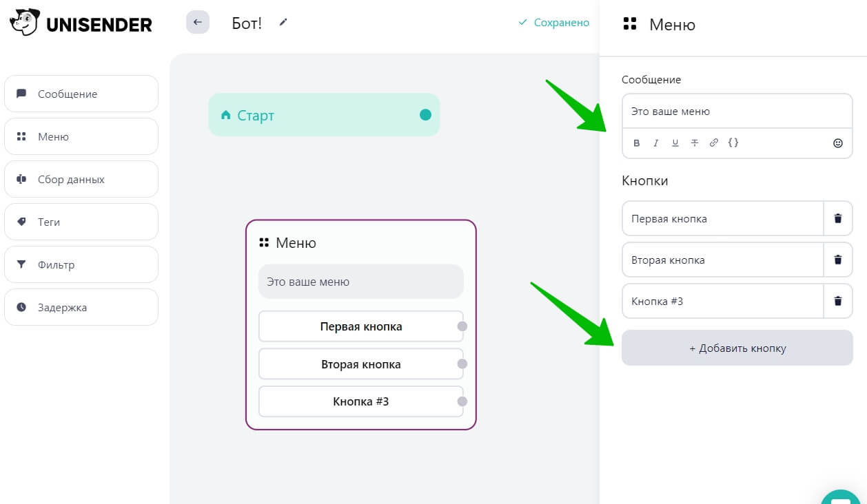Edit bot name with pencil icon
The width and height of the screenshot is (867, 504).
coord(283,22)
